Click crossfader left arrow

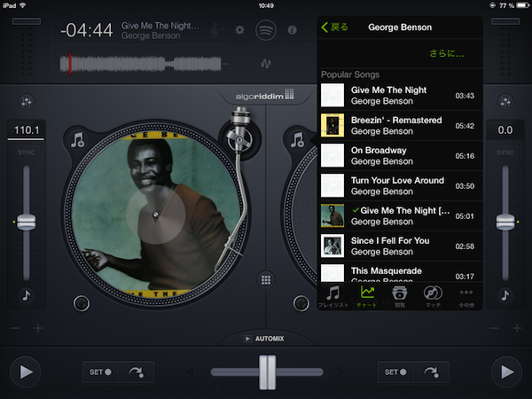[x=190, y=372]
